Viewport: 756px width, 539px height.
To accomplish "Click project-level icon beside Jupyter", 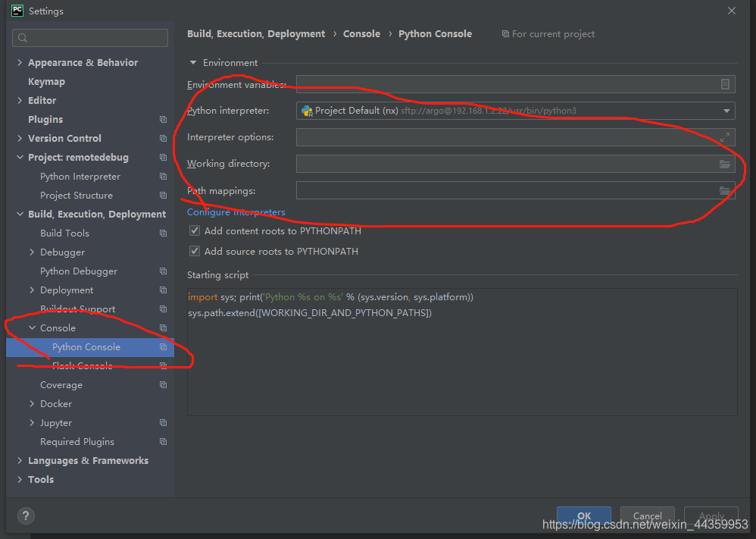I will coord(163,423).
